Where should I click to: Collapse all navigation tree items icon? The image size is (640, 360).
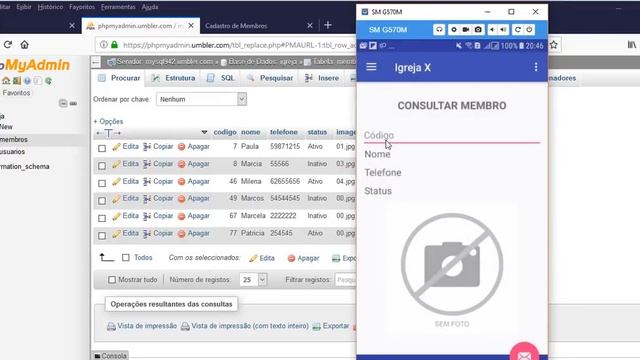63,103
